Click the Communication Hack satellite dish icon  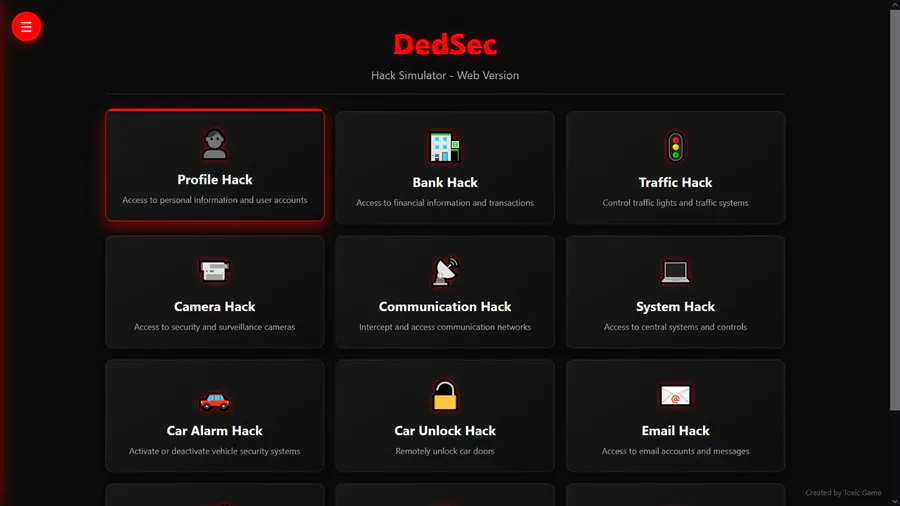point(445,271)
